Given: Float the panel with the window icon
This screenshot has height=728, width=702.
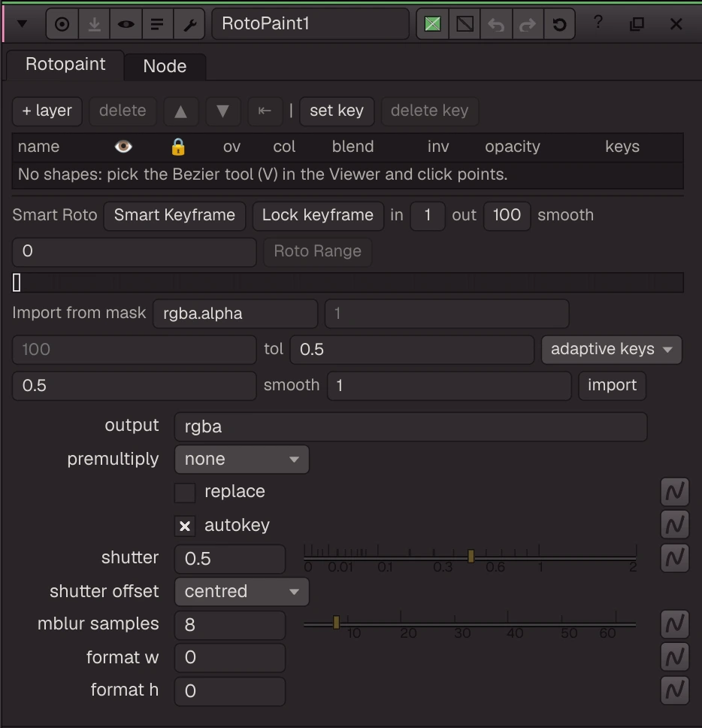Looking at the screenshot, I should click(x=637, y=23).
